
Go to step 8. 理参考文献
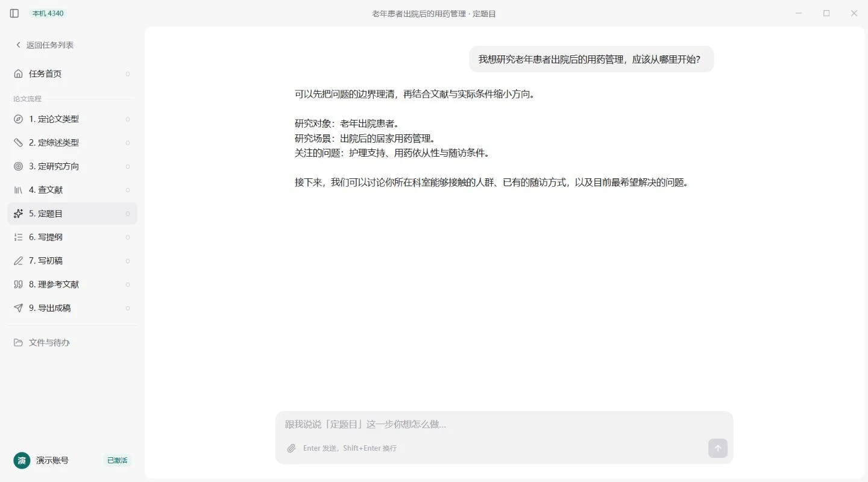(72, 284)
